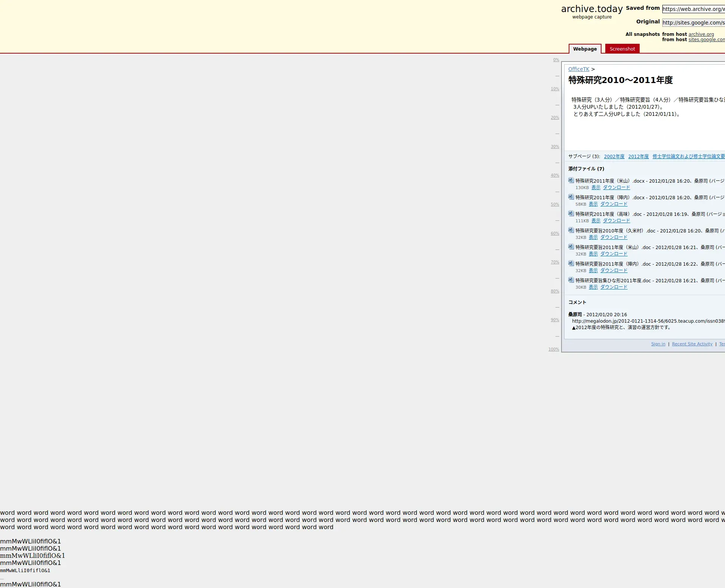Click Word icon for 特殊研究要旨集ひな形2011年度.doc

tap(571, 280)
